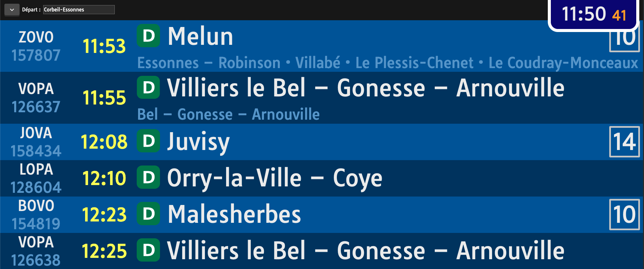
Task: Click the line D icon on the 12:25 row
Action: [148, 250]
